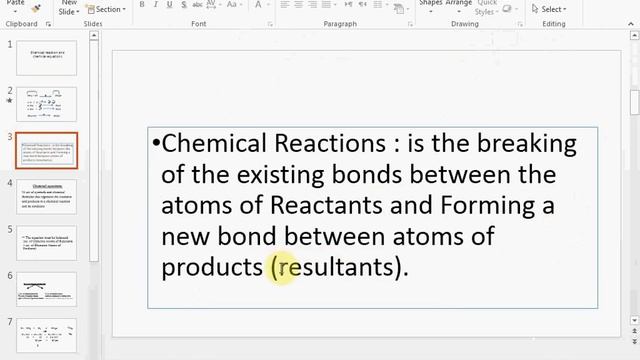Open Drawing Format Shape launcher
The height and width of the screenshot is (360, 640).
point(520,24)
